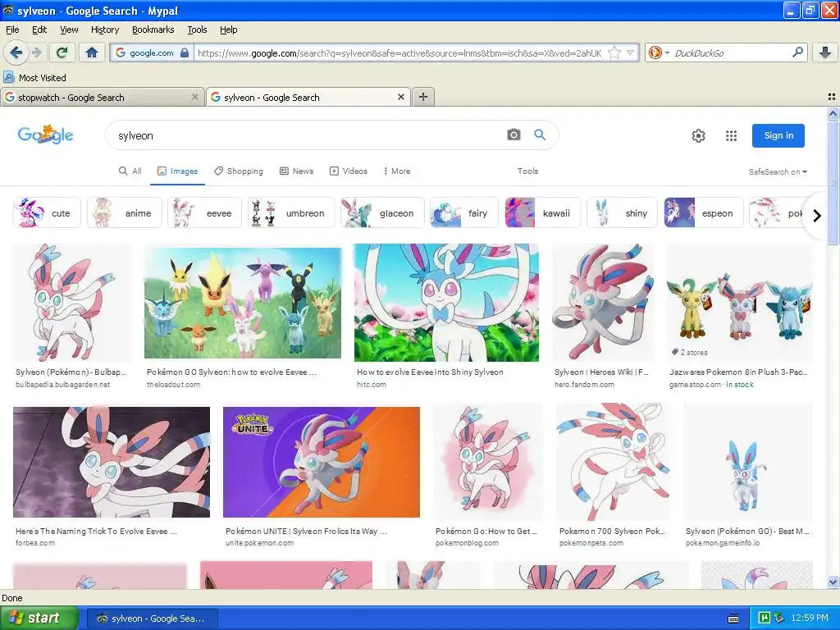Bookmark this page with the star icon
This screenshot has height=630, width=840.
614,52
